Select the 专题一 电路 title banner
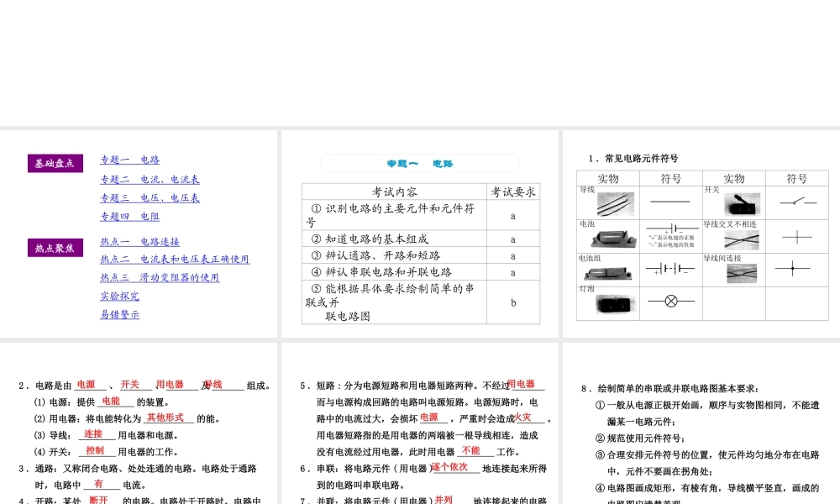 pos(420,163)
